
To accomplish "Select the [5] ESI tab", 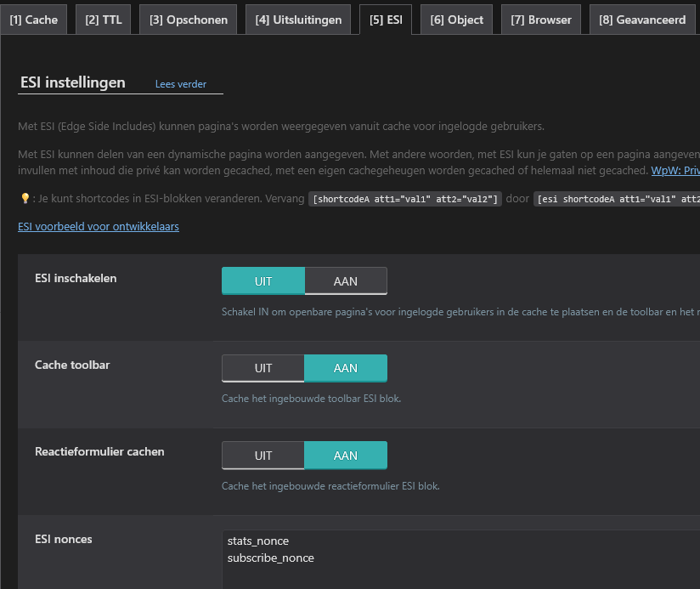I will pos(386,20).
